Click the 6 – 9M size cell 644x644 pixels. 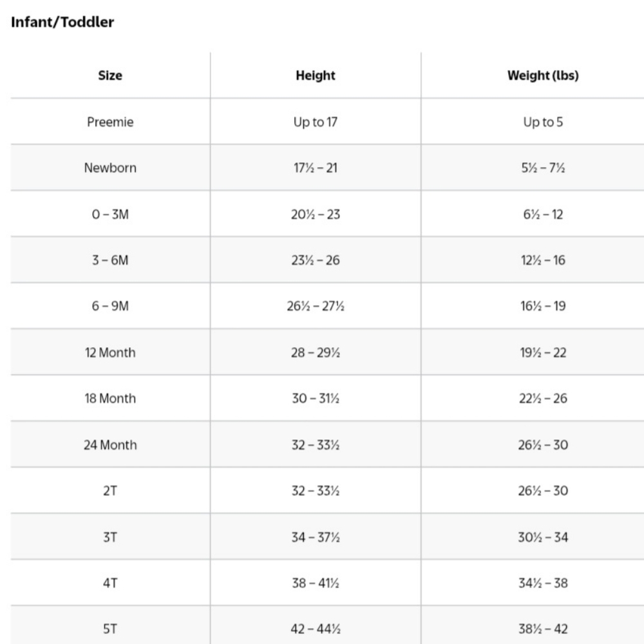click(x=110, y=307)
